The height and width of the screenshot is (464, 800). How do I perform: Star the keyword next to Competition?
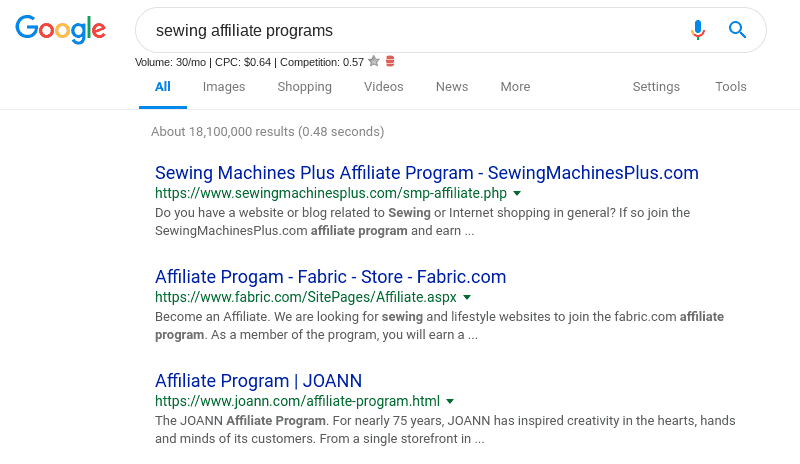click(374, 61)
